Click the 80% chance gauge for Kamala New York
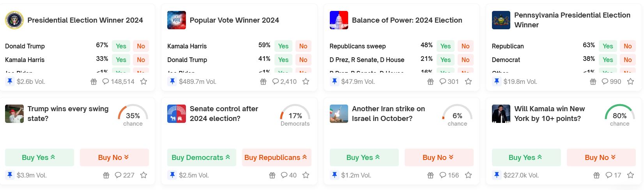This screenshot has height=190, width=644. click(x=619, y=115)
